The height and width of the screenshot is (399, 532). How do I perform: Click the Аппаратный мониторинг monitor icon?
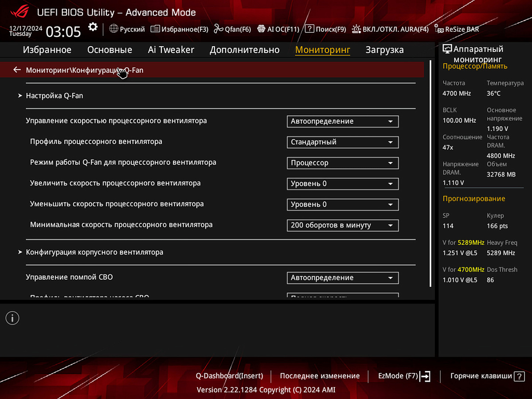click(x=447, y=49)
